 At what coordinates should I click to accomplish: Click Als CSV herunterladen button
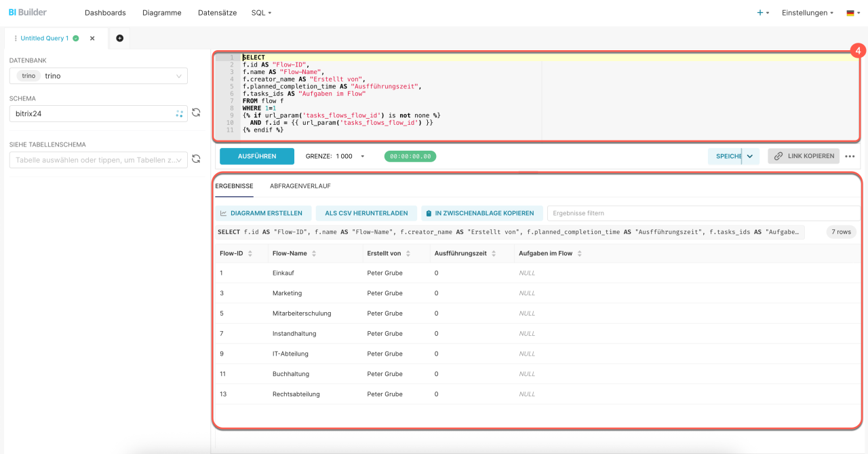pyautogui.click(x=366, y=213)
